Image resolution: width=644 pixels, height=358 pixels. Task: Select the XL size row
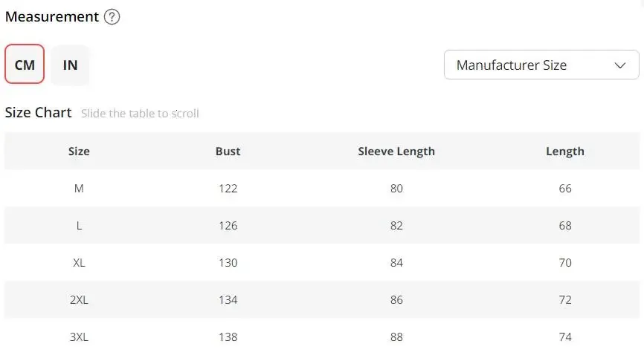pos(79,262)
